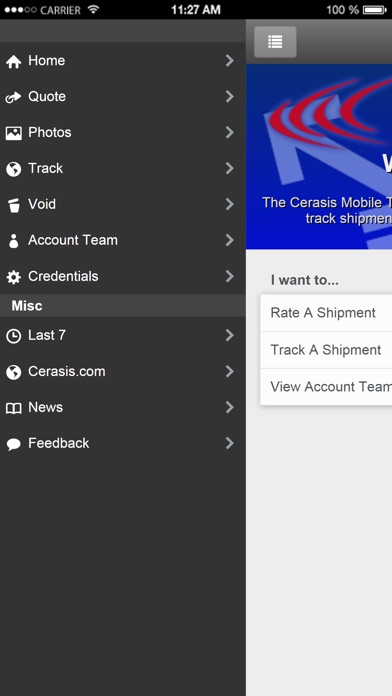Screen dimensions: 392x696
Task: Open Credentials using the gear icon
Action: pyautogui.click(x=13, y=277)
